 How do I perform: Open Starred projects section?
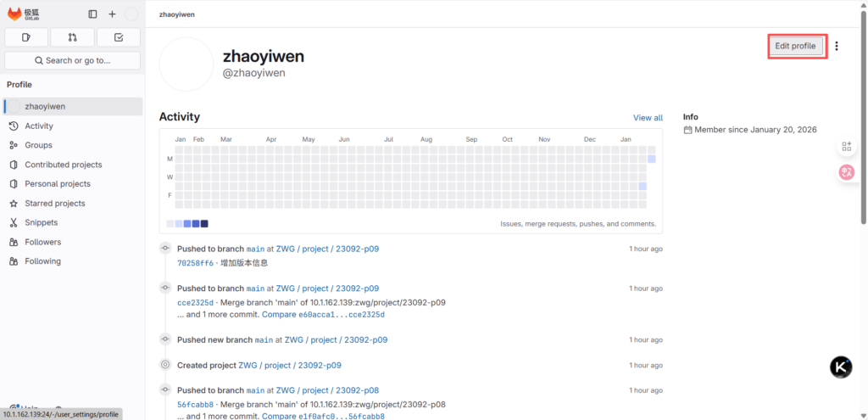click(x=54, y=204)
